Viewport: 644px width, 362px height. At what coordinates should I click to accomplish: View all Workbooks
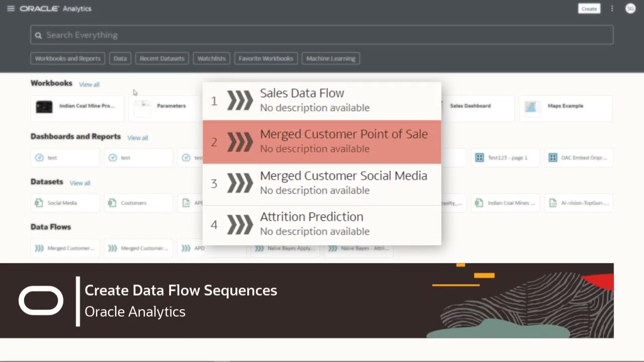(x=89, y=84)
